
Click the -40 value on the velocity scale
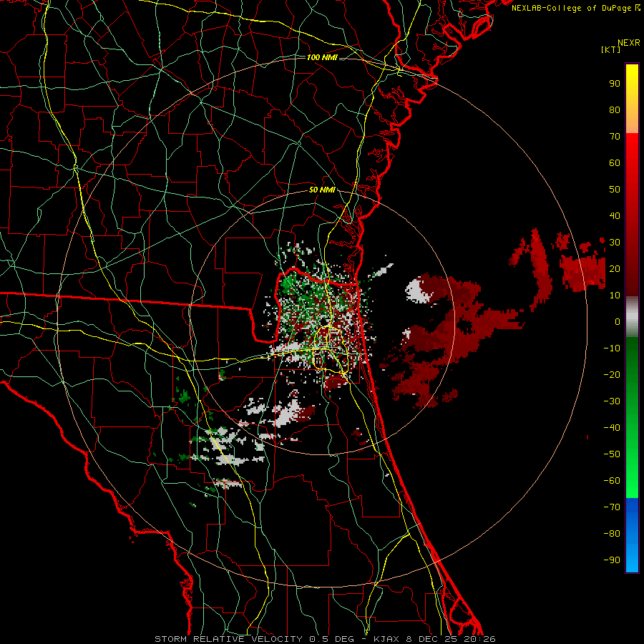tap(612, 428)
